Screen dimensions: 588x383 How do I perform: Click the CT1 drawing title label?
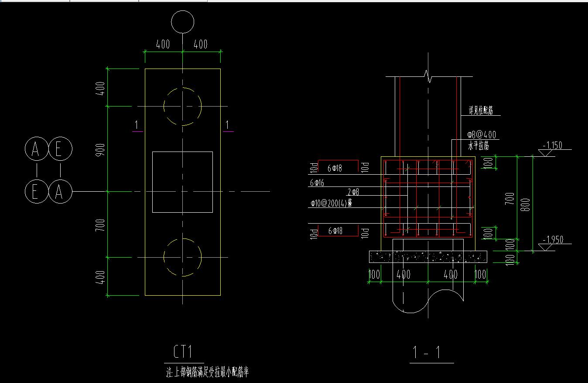[x=182, y=352]
